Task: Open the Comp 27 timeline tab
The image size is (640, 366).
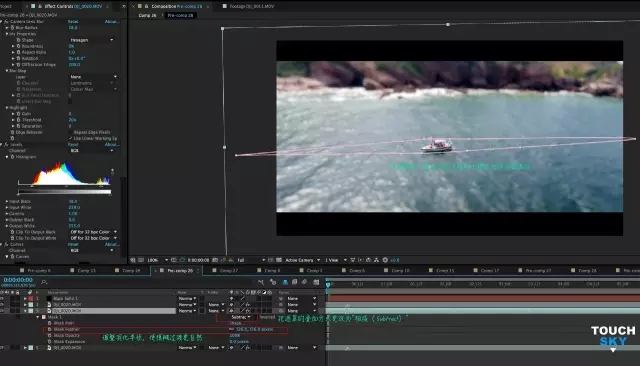Action: point(229,271)
